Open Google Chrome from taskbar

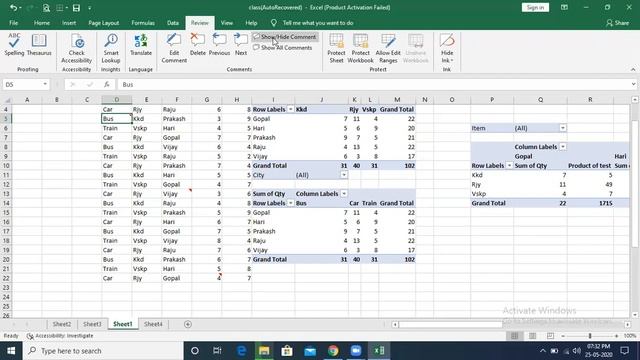333,351
